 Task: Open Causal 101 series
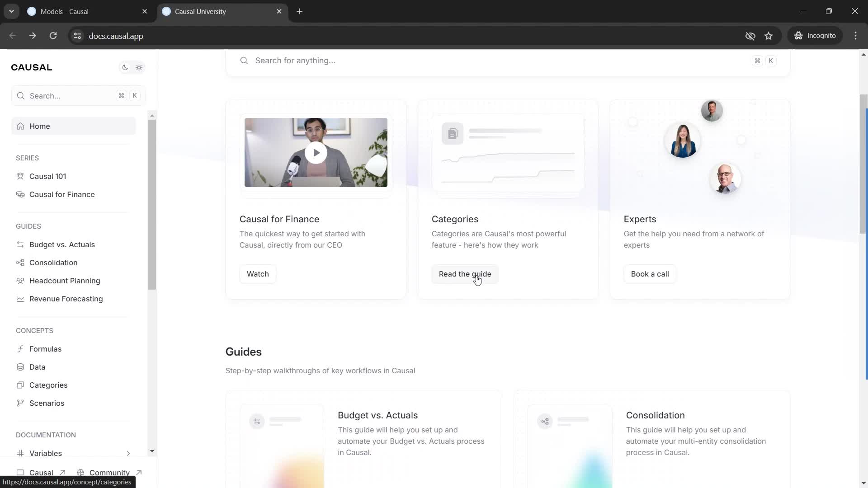47,176
